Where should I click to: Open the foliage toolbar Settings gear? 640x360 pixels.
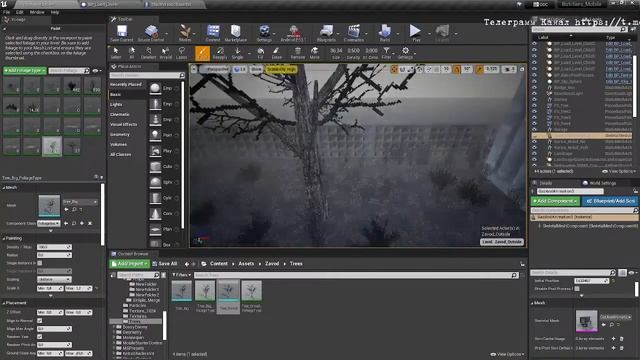pyautogui.click(x=405, y=53)
